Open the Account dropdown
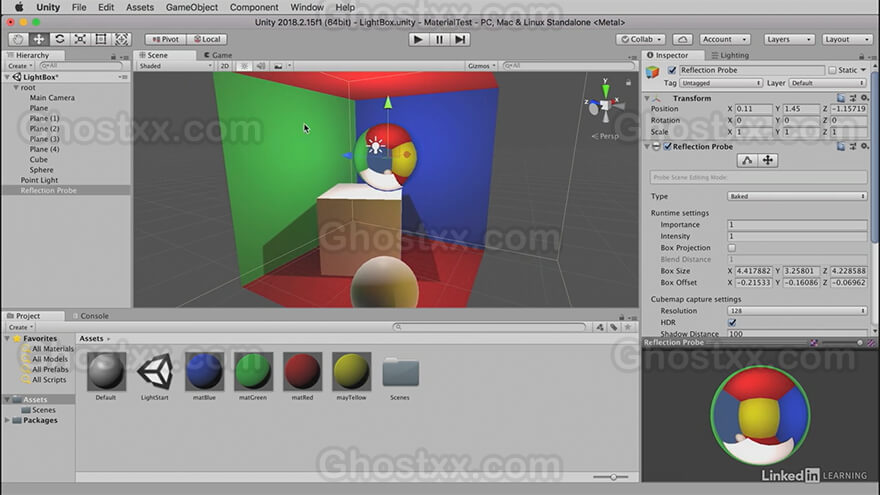Viewport: 880px width, 495px height. pos(725,39)
